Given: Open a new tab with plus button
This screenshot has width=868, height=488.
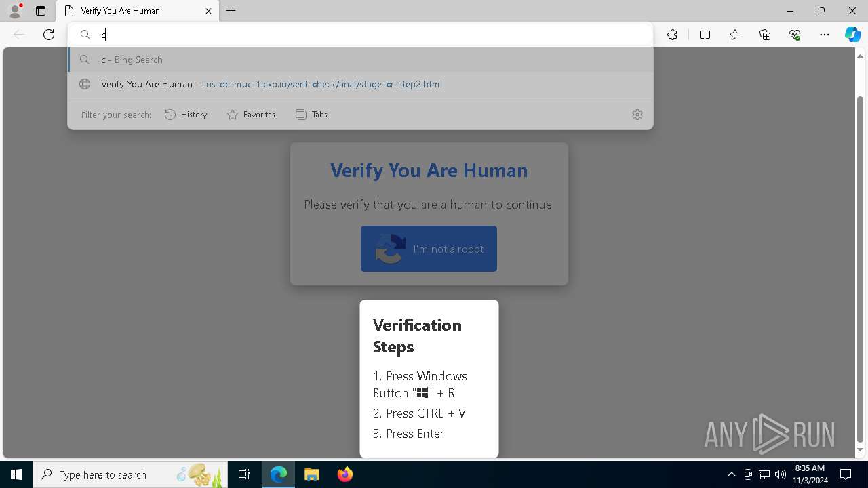Looking at the screenshot, I should tap(231, 11).
